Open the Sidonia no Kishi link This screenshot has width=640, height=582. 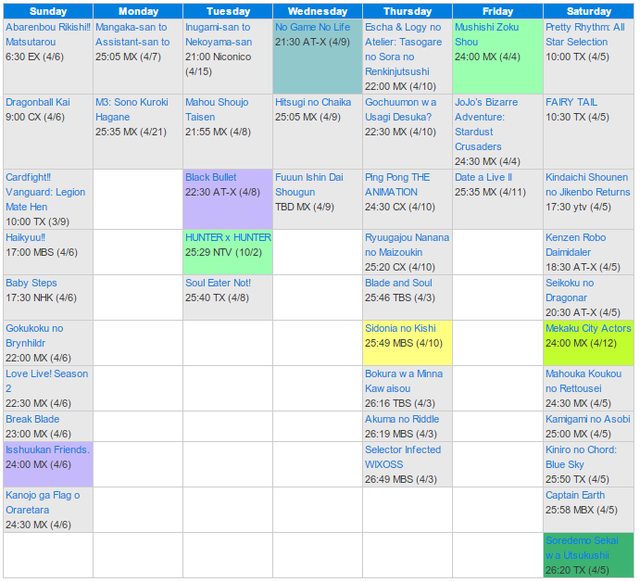pos(400,329)
